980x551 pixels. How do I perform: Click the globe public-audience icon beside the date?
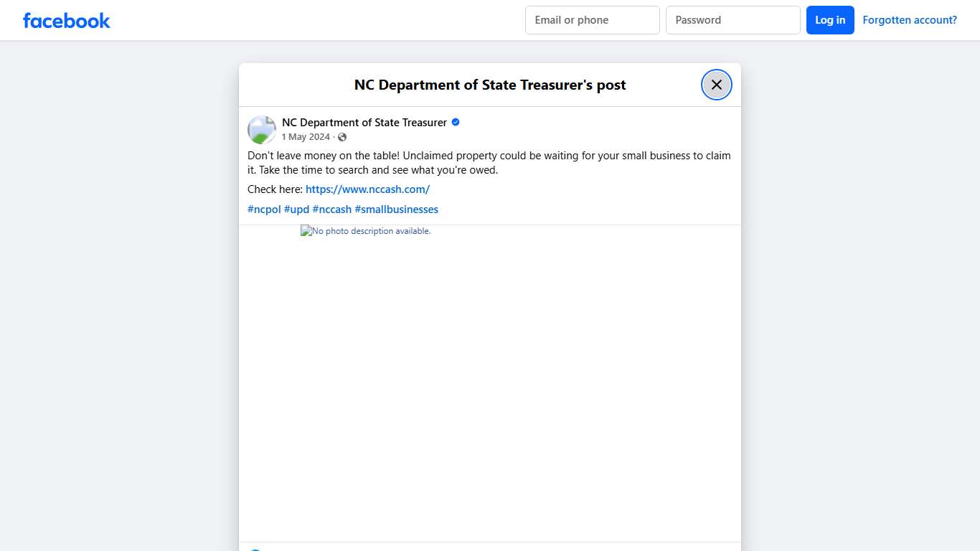coord(341,136)
